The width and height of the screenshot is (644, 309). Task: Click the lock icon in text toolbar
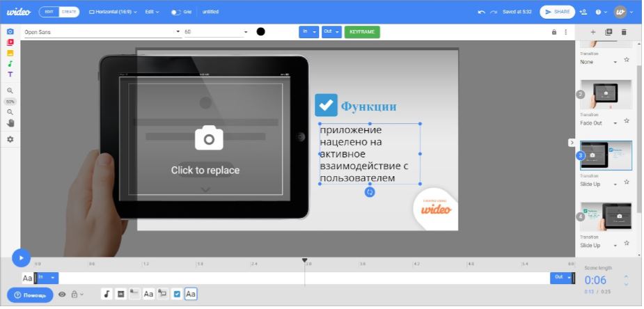click(554, 32)
